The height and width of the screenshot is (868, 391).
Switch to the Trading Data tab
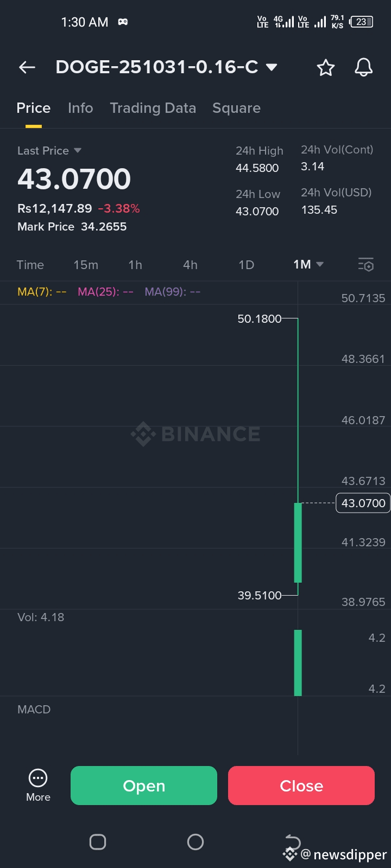point(153,108)
